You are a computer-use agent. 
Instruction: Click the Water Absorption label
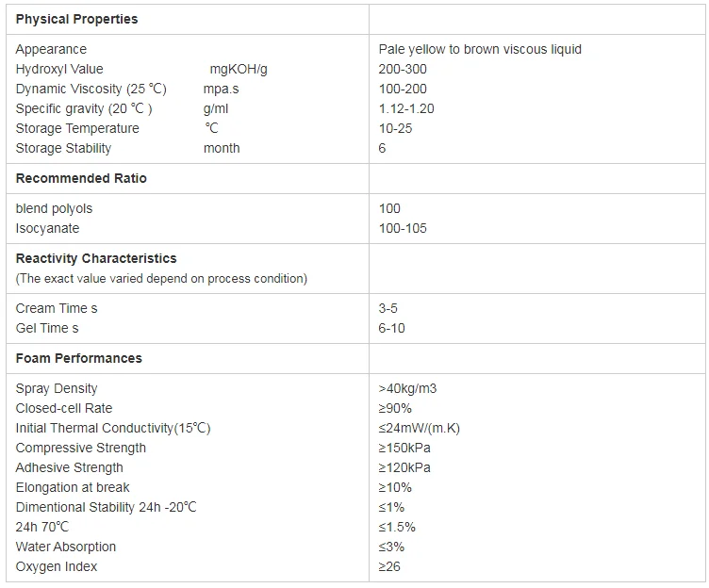[66, 547]
